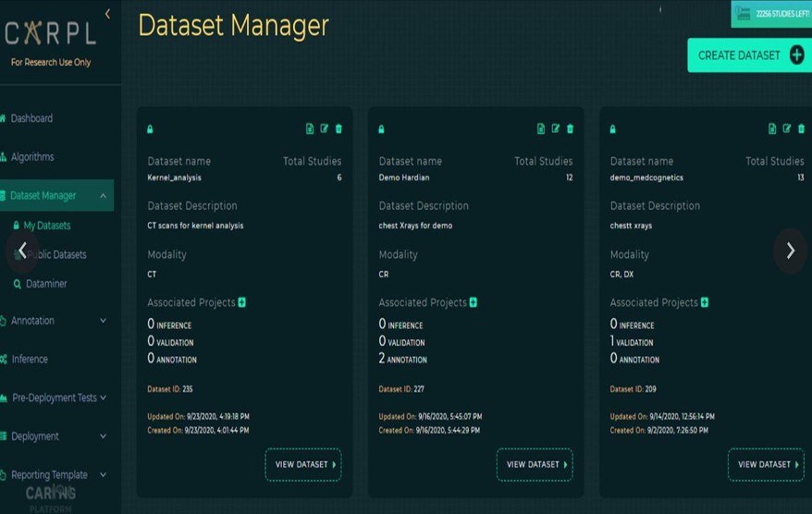Delete the demo_medcognetics dataset
The height and width of the screenshot is (514, 812).
point(801,128)
